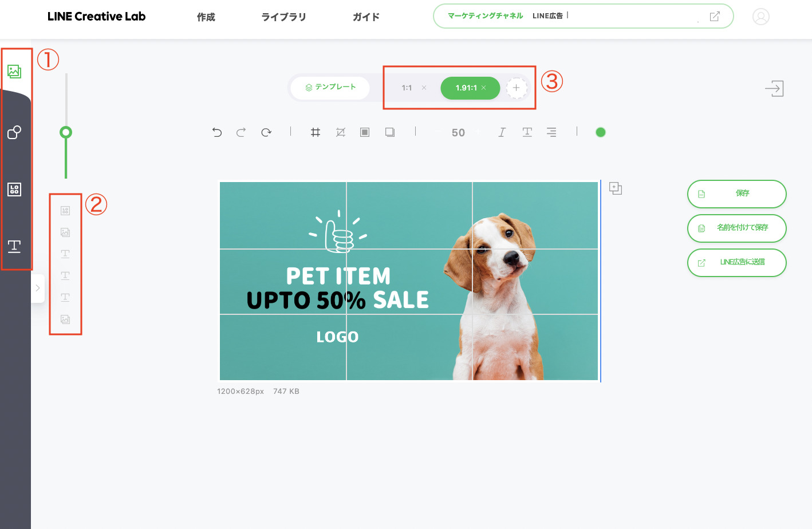Screen dimensions: 812x529
Task: Toggle the grid guide icon
Action: 316,132
